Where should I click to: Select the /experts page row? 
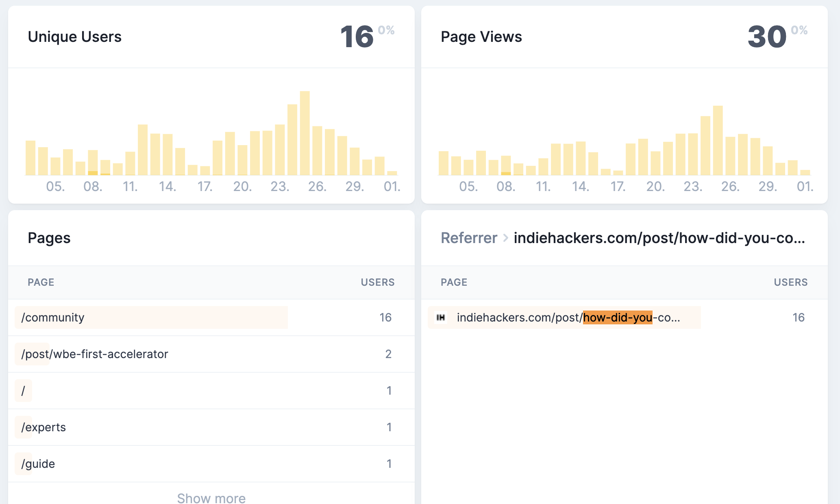[x=44, y=427]
